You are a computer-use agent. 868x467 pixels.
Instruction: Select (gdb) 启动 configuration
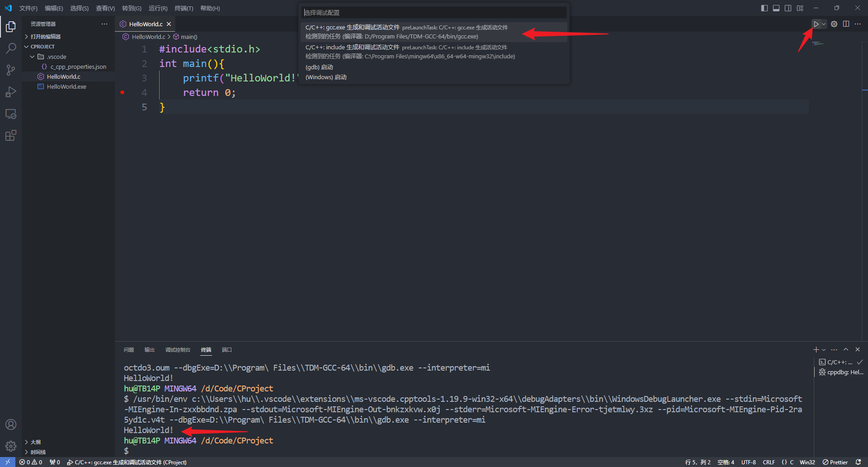click(434, 67)
